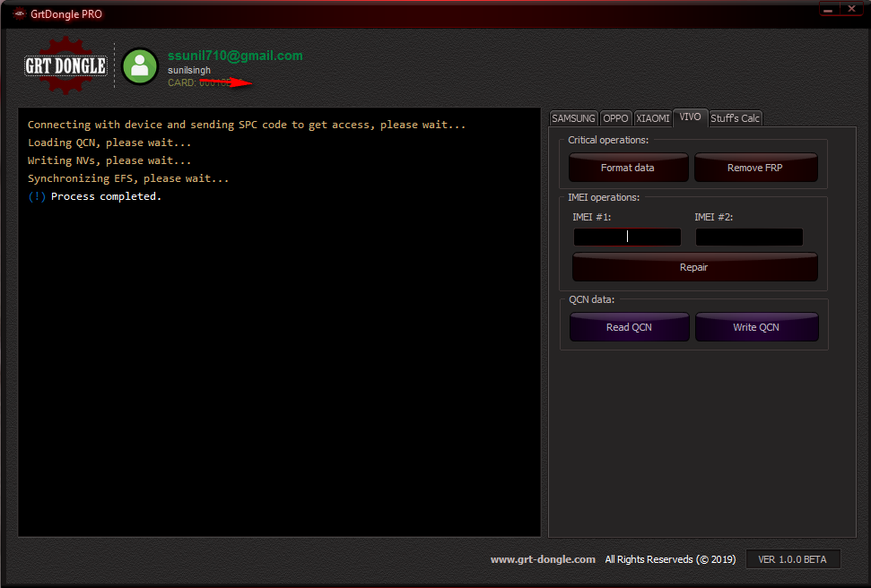Click the ssunil710@gmail.com account email
871x588 pixels.
pyautogui.click(x=235, y=56)
